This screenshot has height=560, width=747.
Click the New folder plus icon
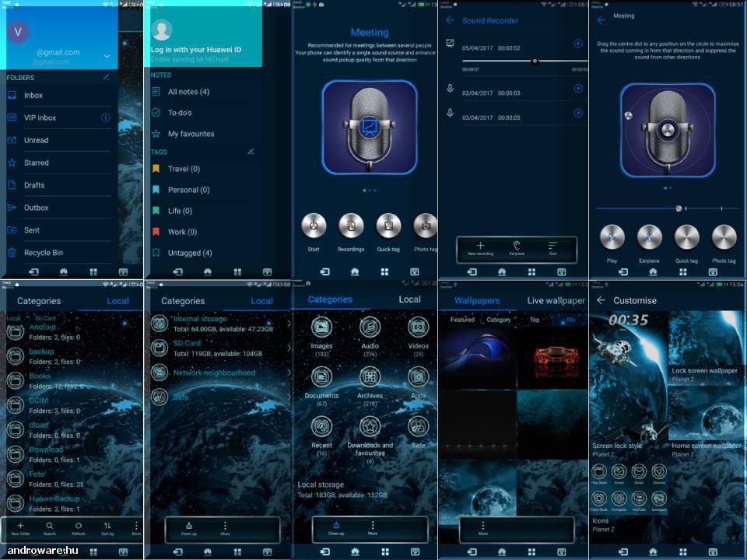point(20,525)
